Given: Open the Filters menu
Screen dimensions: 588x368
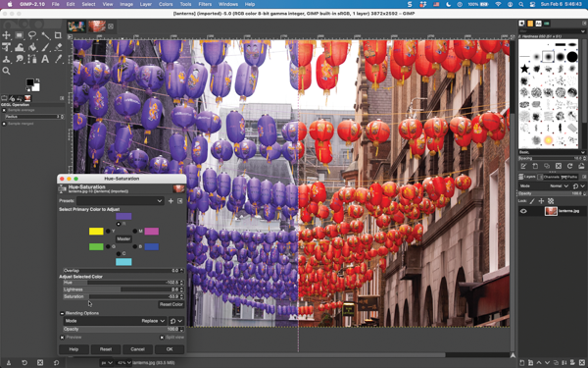Looking at the screenshot, I should click(205, 4).
